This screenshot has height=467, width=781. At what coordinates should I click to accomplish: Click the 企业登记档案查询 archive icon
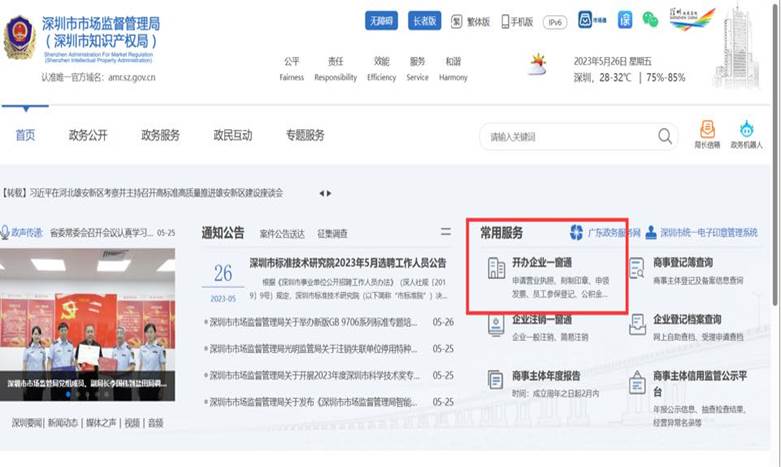(x=637, y=324)
